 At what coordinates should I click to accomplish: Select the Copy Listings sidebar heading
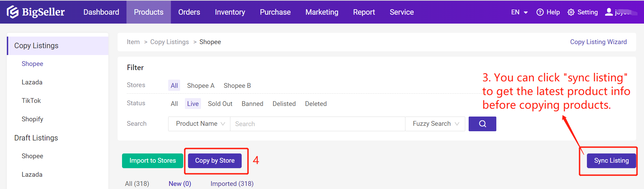pos(58,46)
